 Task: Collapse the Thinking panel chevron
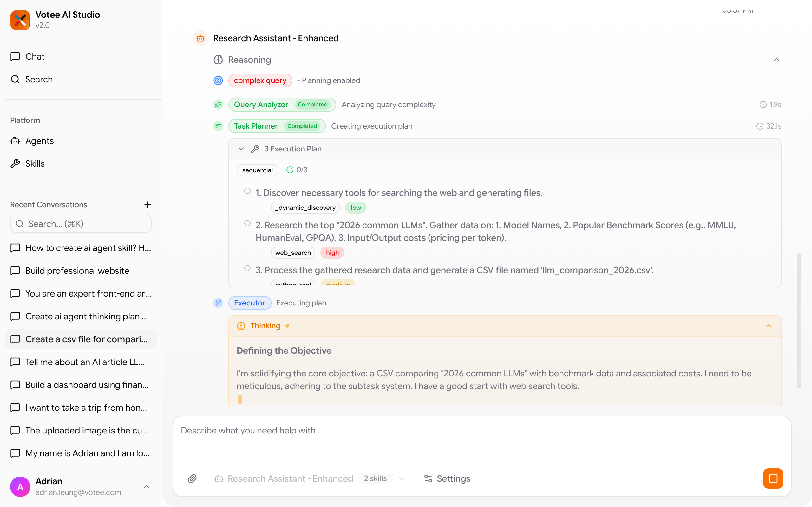click(769, 326)
